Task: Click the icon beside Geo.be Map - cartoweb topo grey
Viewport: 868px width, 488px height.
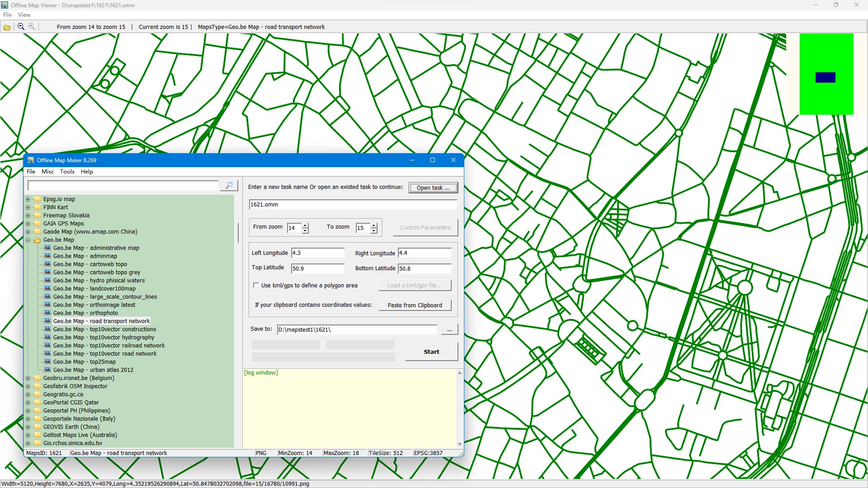Action: point(47,272)
